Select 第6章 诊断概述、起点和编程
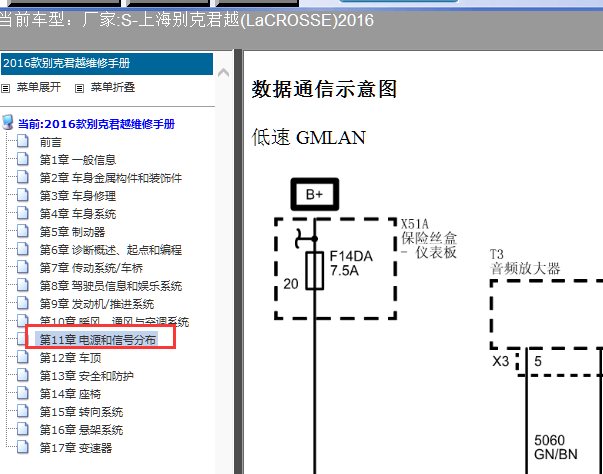 (x=111, y=250)
